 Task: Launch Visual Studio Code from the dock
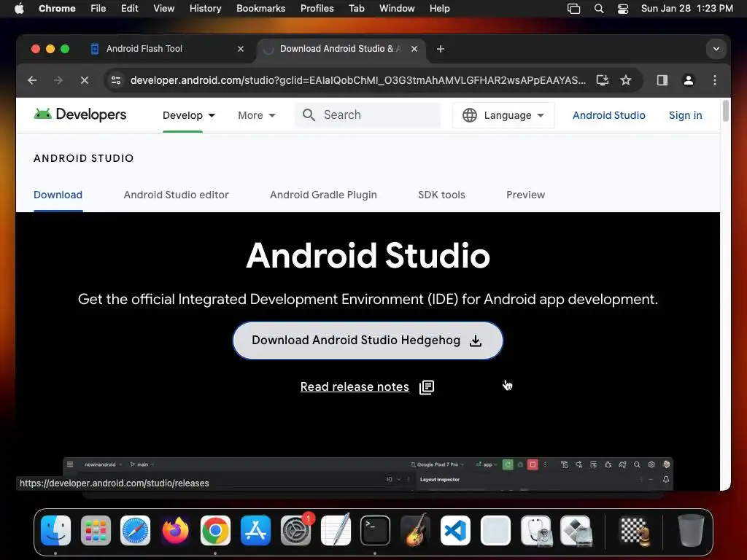pyautogui.click(x=455, y=530)
